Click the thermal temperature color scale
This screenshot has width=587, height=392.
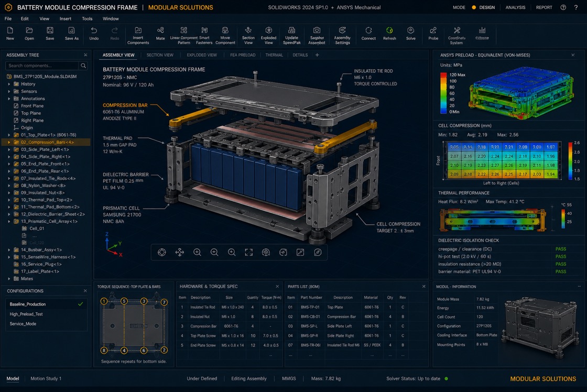[563, 219]
